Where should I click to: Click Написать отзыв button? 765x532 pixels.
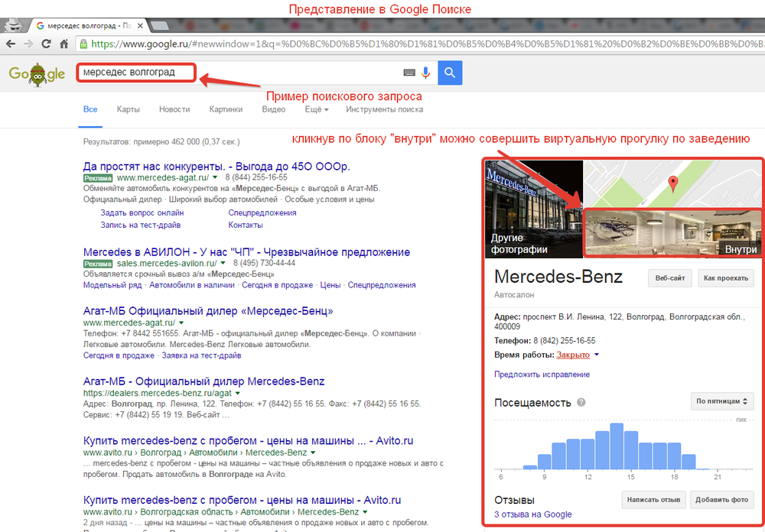(x=653, y=500)
